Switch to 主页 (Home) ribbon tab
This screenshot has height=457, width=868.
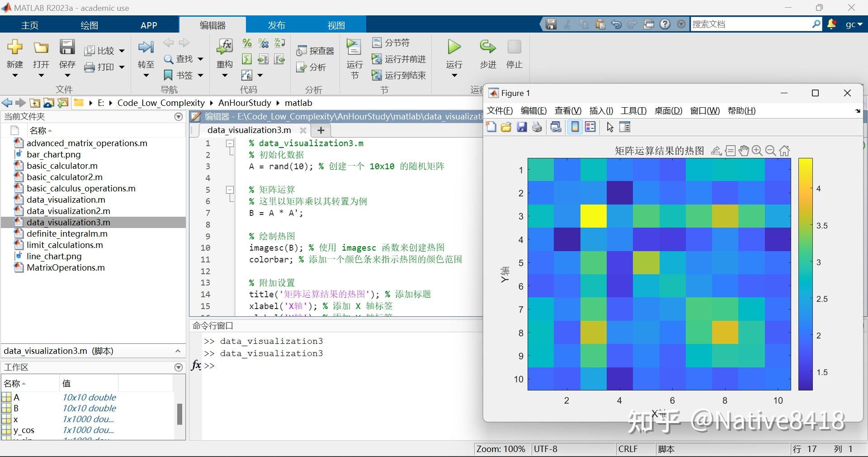30,25
